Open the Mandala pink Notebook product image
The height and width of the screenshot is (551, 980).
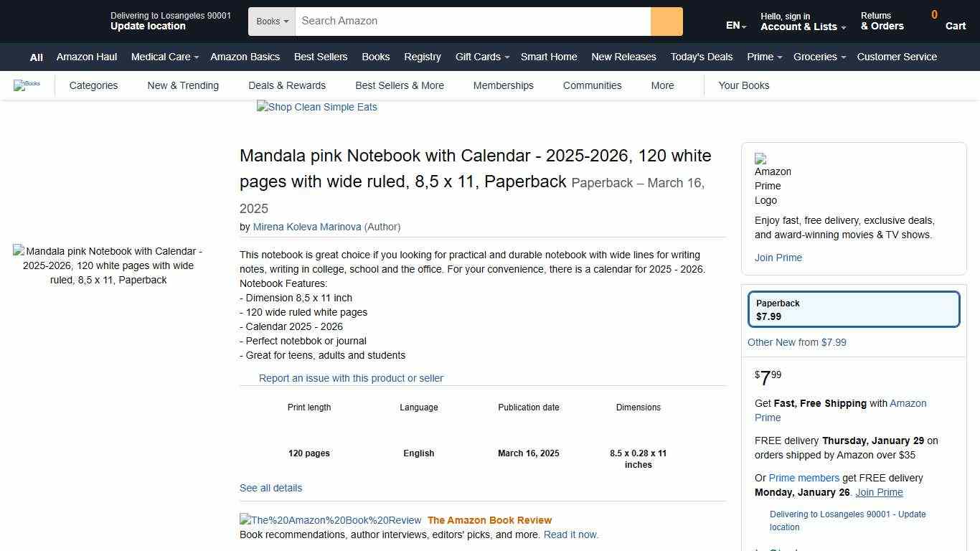[x=108, y=265]
